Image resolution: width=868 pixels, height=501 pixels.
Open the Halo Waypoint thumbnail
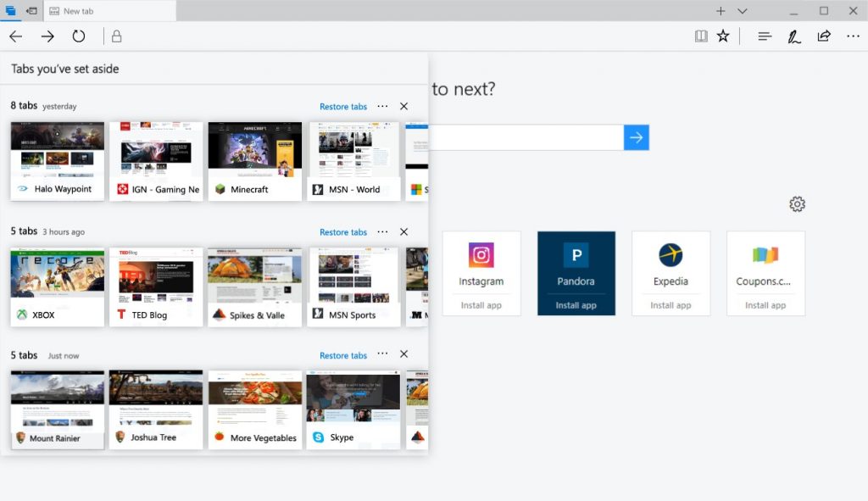point(58,161)
